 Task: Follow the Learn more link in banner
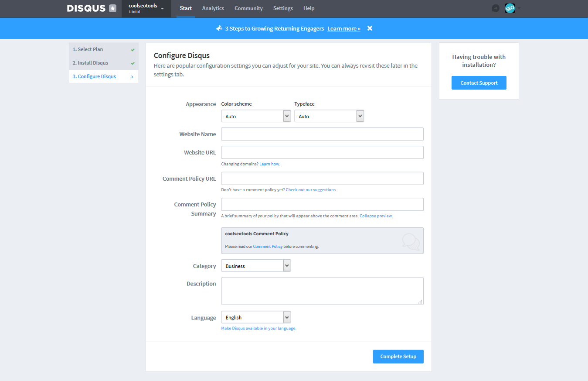[x=344, y=29]
